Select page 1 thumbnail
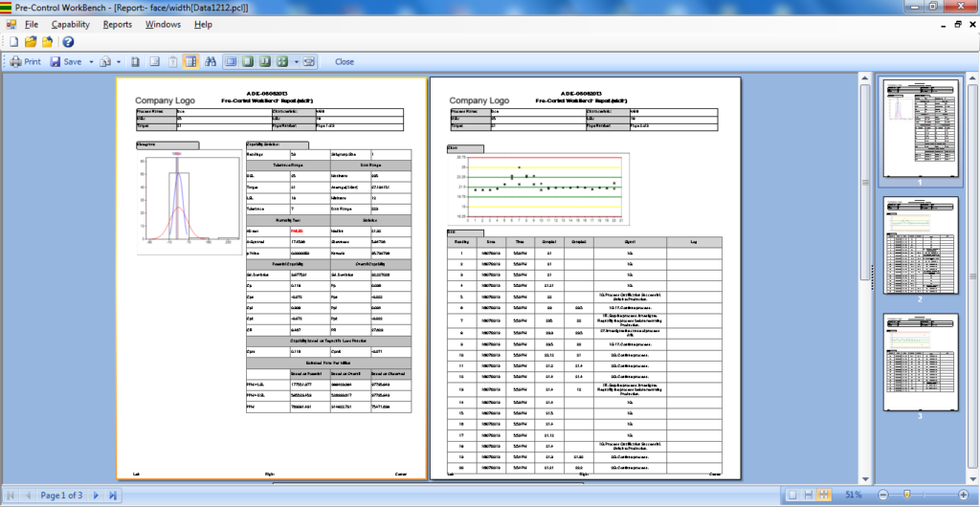The height and width of the screenshot is (507, 980). tap(920, 128)
